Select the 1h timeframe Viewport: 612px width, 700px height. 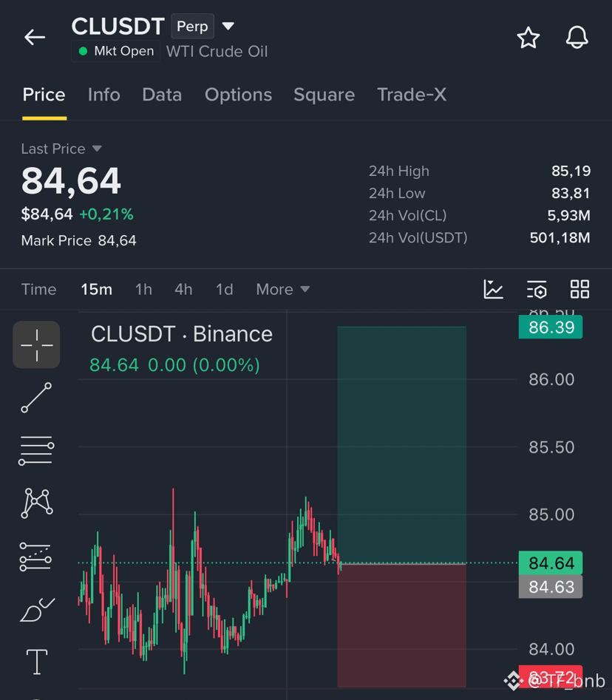(x=143, y=289)
